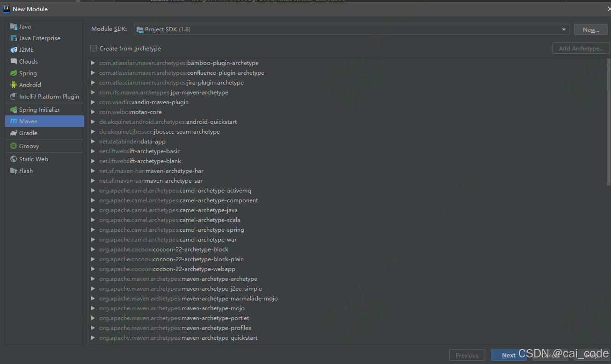Select Java Enterprise module type
Screen dimensions: 611x364
(44, 38)
